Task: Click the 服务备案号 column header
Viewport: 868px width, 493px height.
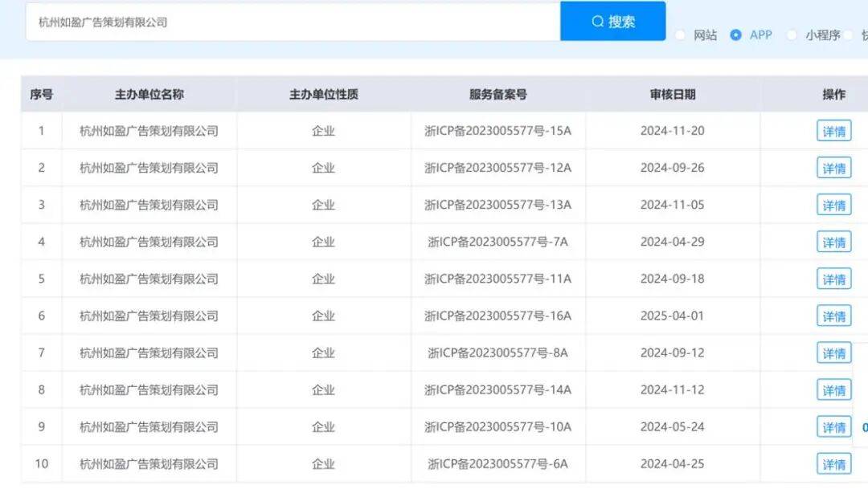Action: [498, 94]
